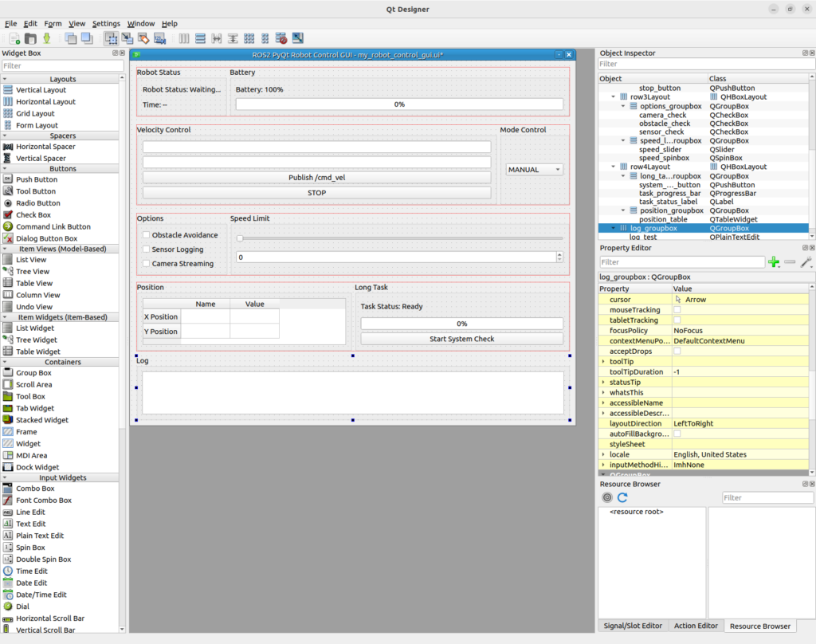Click the Publish /cmd_vel button

(x=316, y=178)
